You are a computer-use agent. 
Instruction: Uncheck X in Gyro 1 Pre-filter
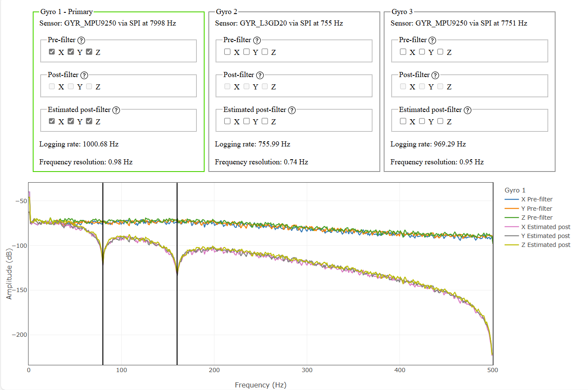pyautogui.click(x=52, y=52)
